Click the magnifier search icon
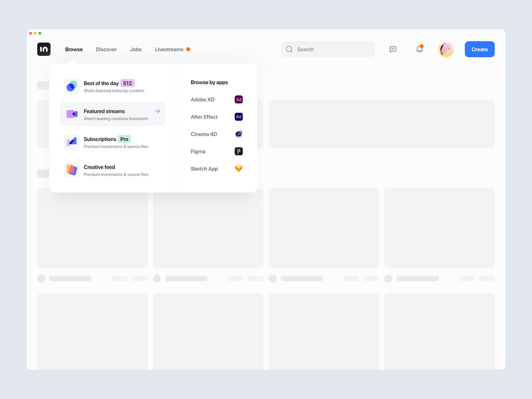 click(289, 49)
